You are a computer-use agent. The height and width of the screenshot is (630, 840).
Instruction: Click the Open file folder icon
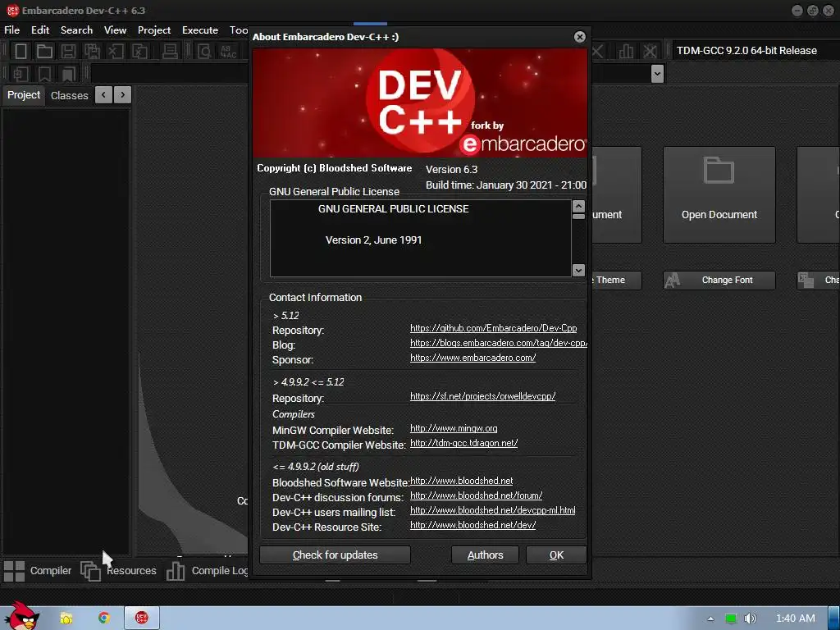(44, 52)
